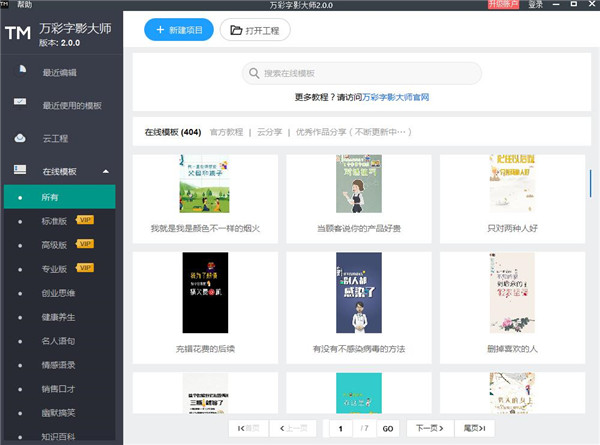Select 幽默搞笑 category
The height and width of the screenshot is (445, 600).
coord(58,413)
